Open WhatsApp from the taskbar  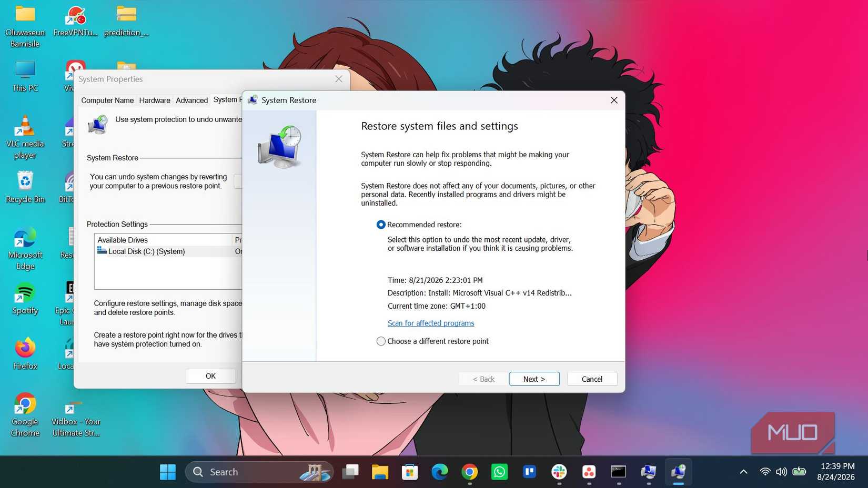point(499,472)
